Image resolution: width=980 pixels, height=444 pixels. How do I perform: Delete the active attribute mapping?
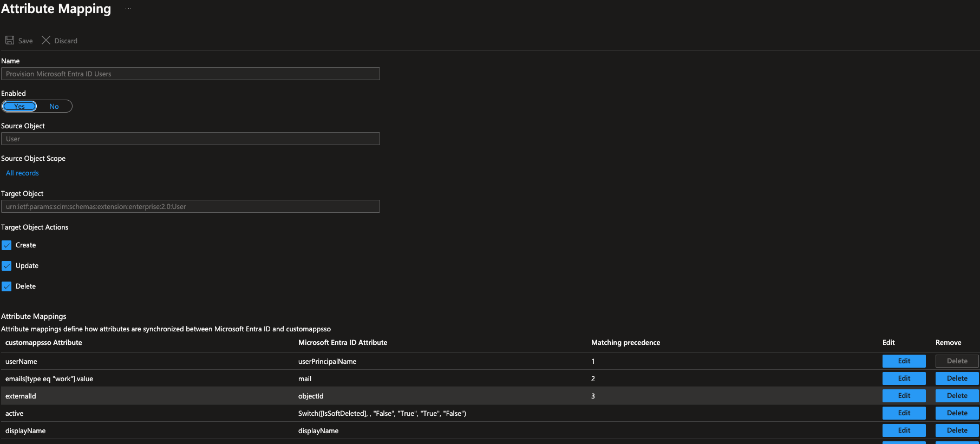pos(957,413)
